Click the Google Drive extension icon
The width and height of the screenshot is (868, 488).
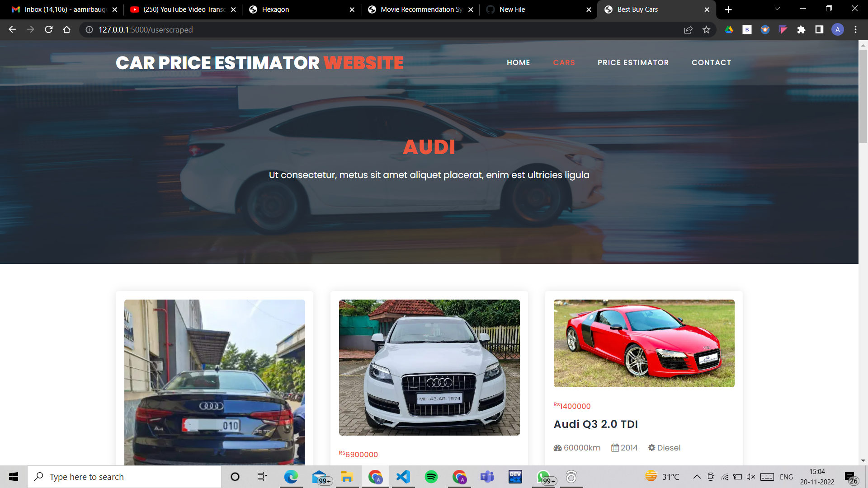[x=728, y=30]
